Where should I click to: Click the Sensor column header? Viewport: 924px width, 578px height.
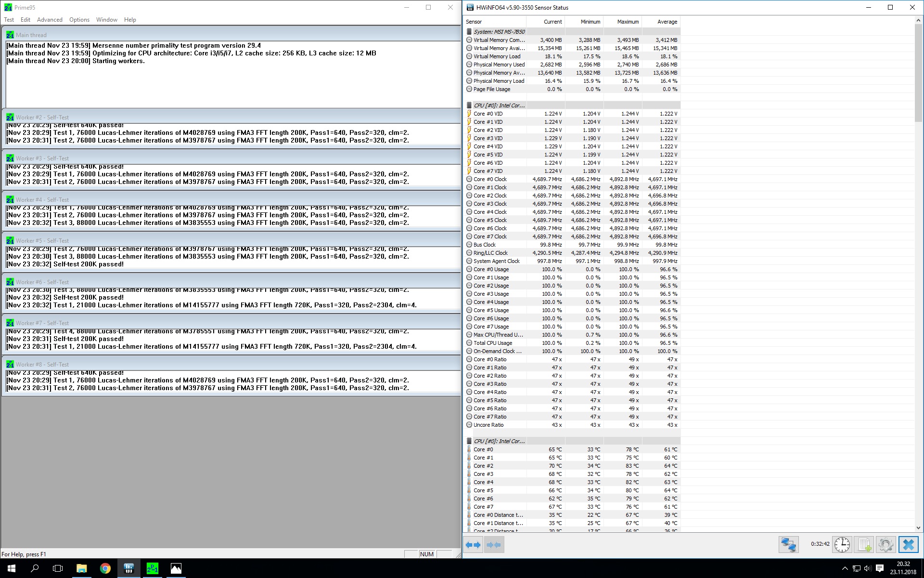(495, 22)
